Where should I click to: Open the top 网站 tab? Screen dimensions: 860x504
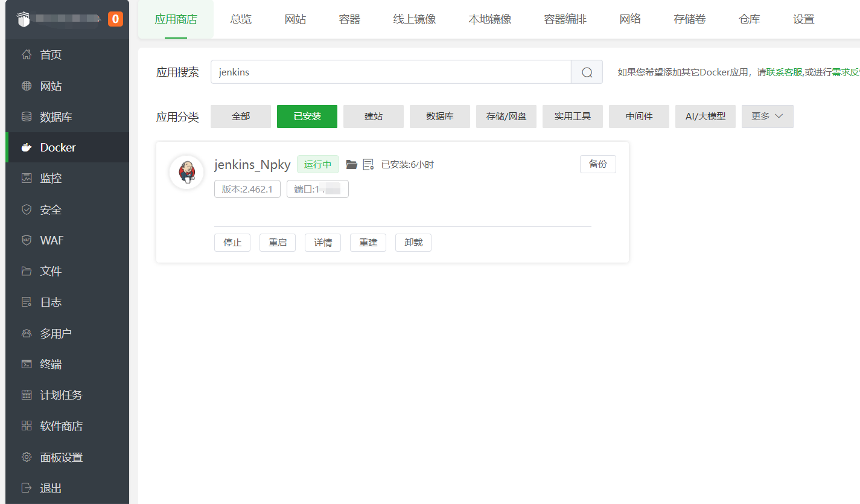tap(295, 19)
